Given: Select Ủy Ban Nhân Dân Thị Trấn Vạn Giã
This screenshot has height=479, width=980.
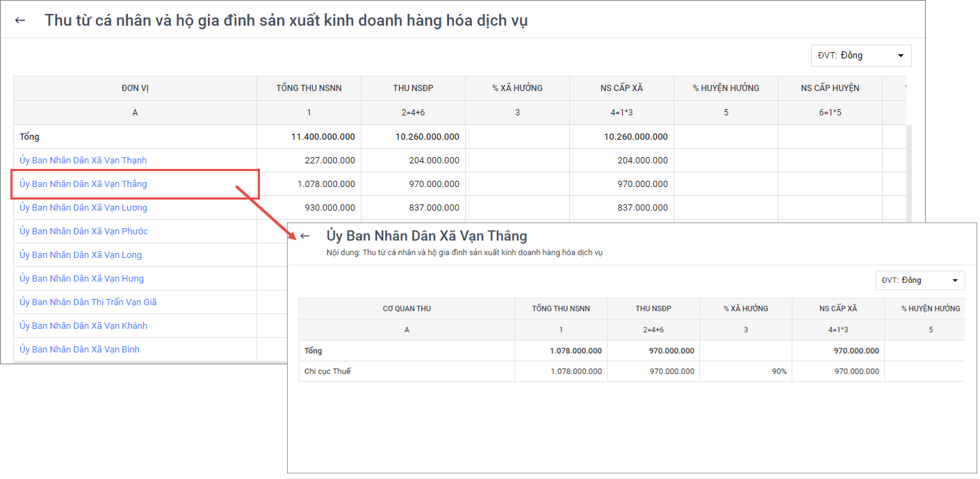Looking at the screenshot, I should [88, 302].
